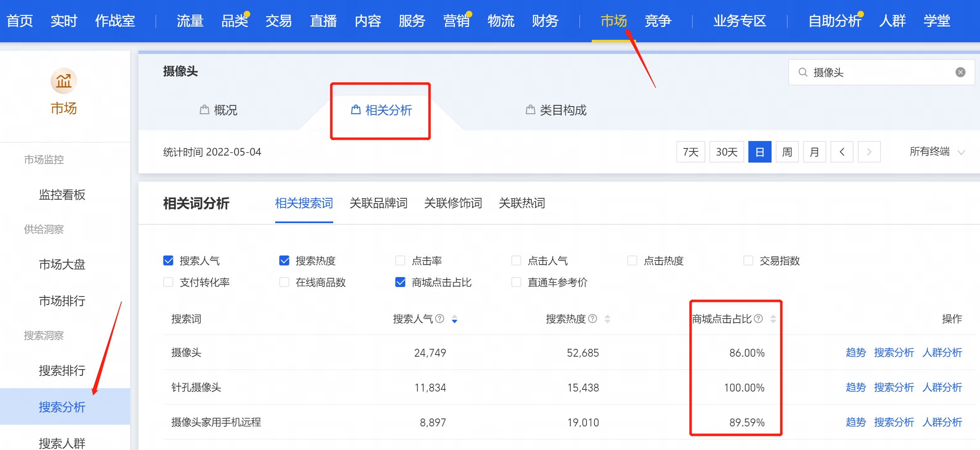The height and width of the screenshot is (450, 980).
Task: Enable the 点击人气 metric checkbox
Action: (x=516, y=260)
